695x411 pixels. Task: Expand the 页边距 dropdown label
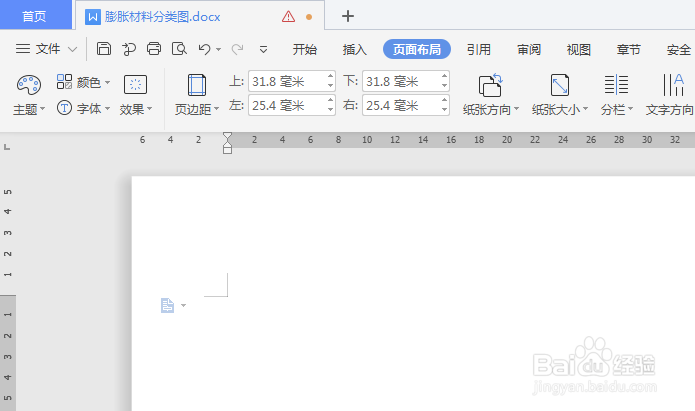click(x=197, y=109)
